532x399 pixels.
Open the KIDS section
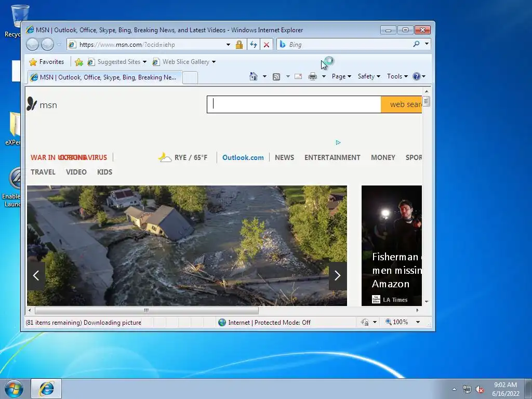tap(104, 172)
